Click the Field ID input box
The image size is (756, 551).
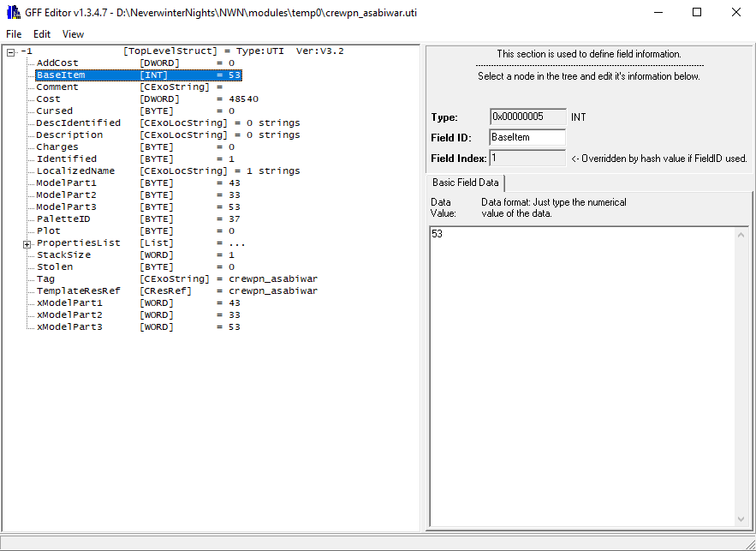527,137
